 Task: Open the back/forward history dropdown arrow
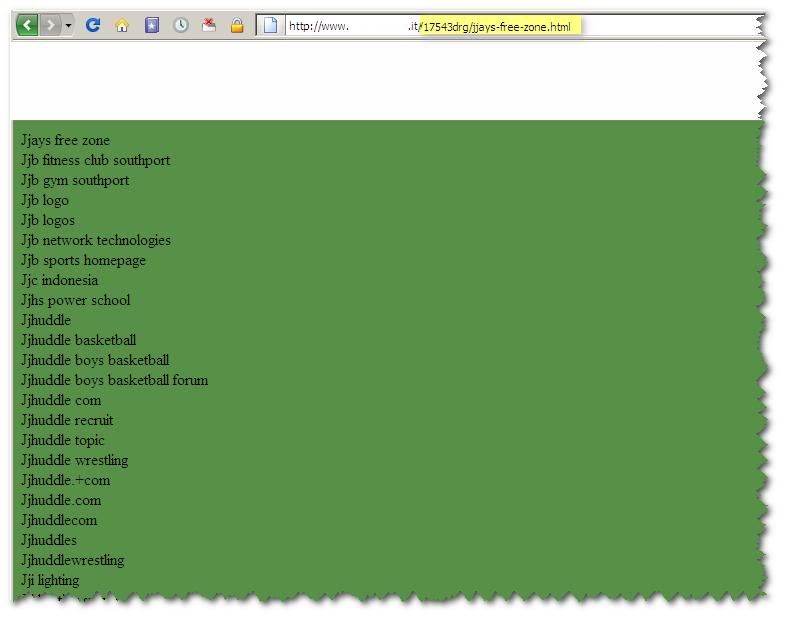[68, 26]
